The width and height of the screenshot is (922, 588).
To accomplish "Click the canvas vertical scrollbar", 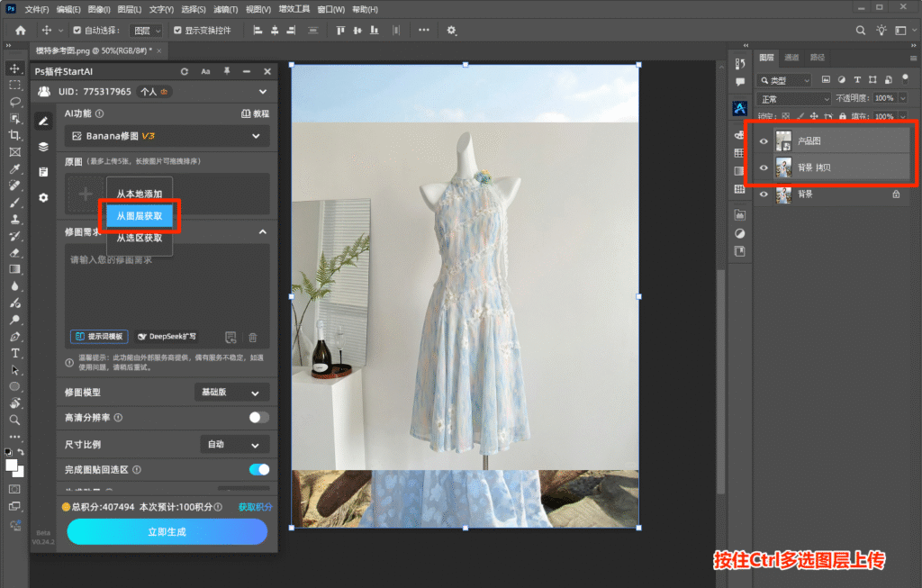I will [720, 382].
